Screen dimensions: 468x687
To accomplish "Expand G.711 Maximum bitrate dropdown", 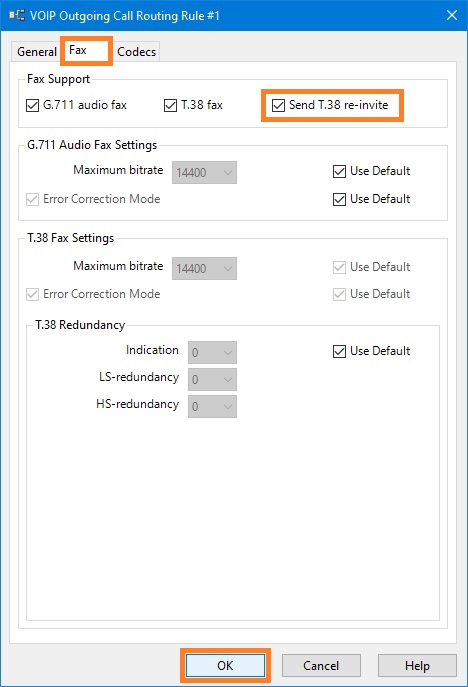I will click(x=204, y=173).
